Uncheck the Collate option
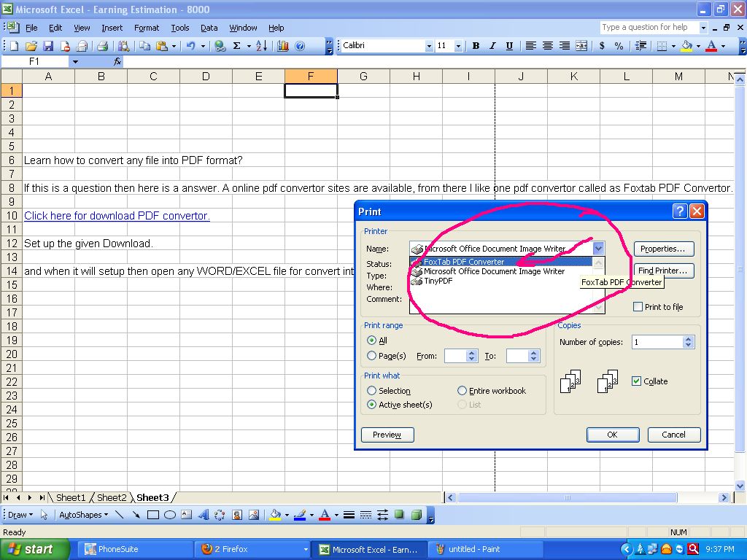Viewport: 747px width, 560px height. [637, 381]
